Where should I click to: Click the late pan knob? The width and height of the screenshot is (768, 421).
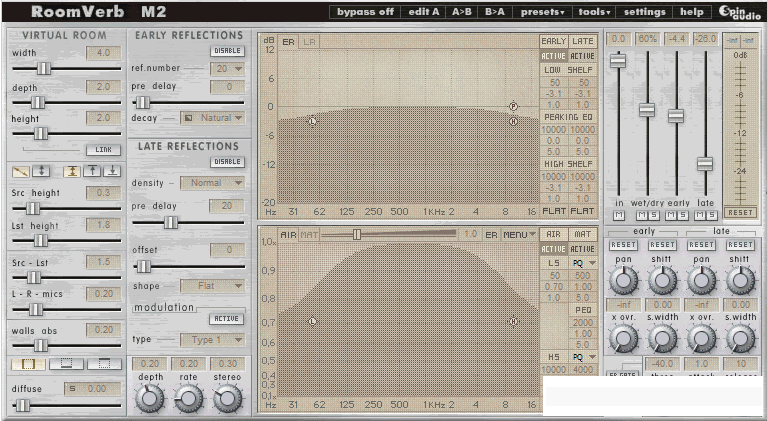tap(701, 281)
